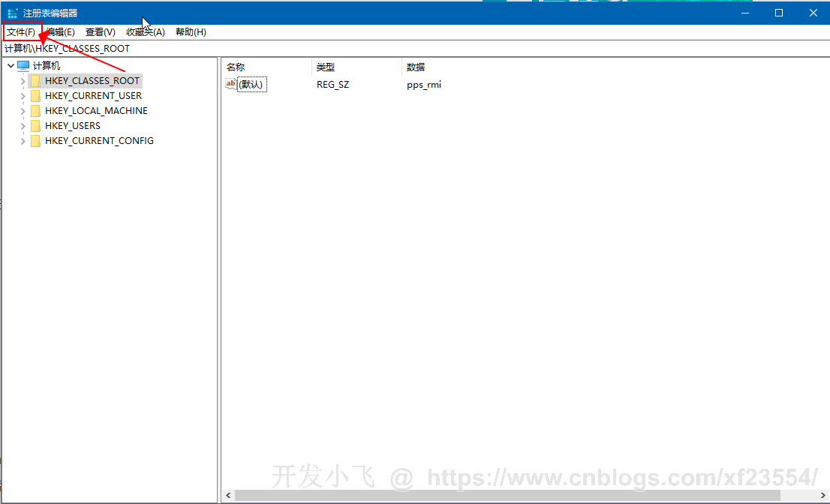Expand the HKEY_CURRENT_CONFIG key
Image resolution: width=830 pixels, height=504 pixels.
[x=23, y=141]
